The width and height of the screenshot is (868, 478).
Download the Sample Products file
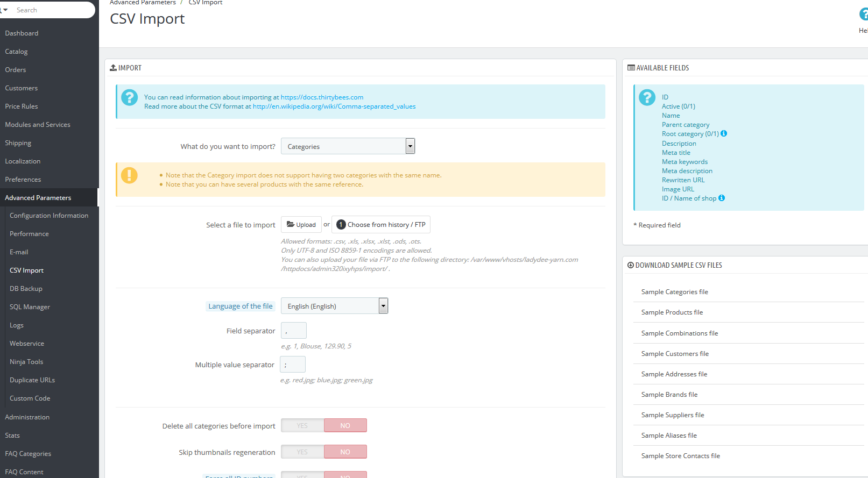pos(672,312)
